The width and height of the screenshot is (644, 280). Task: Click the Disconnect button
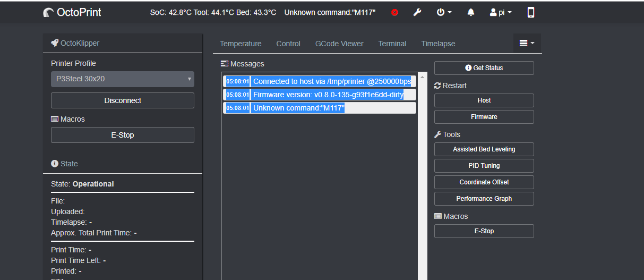123,100
